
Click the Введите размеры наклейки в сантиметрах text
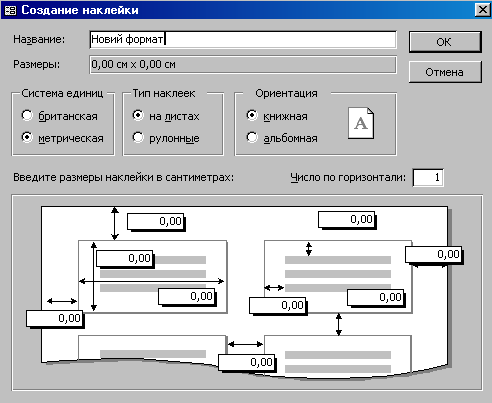click(123, 177)
